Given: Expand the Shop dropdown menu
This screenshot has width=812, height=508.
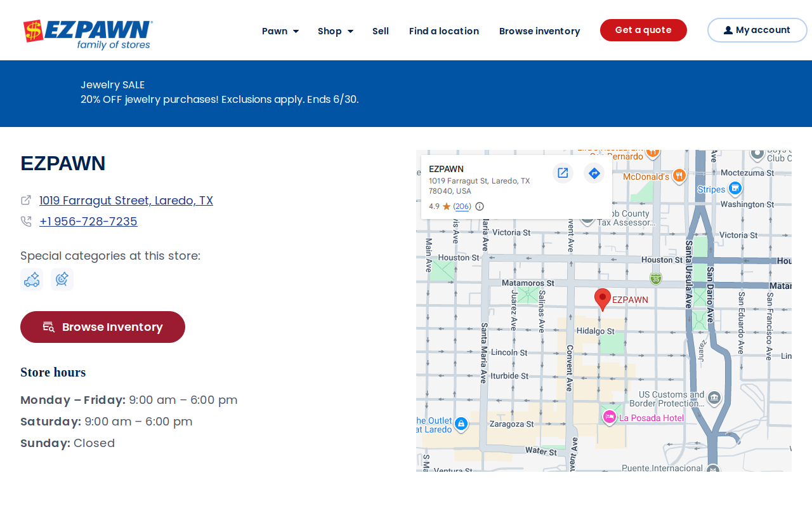Looking at the screenshot, I should (336, 31).
